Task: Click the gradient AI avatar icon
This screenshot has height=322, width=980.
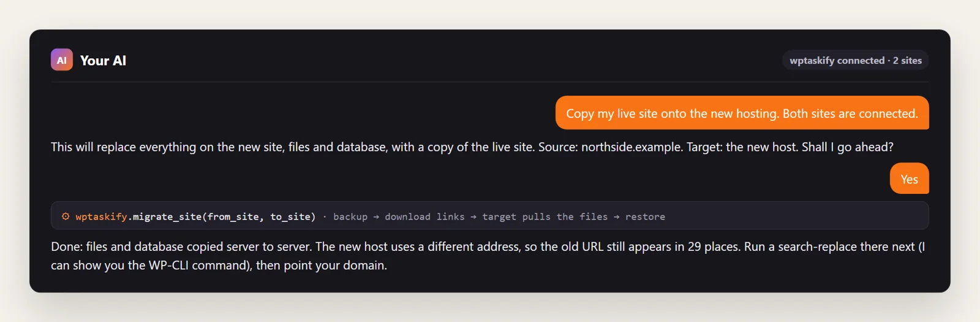Action: (x=61, y=60)
